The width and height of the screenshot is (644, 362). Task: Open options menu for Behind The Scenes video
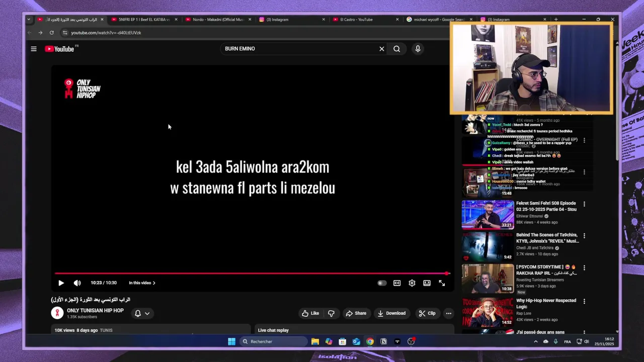[x=584, y=236]
